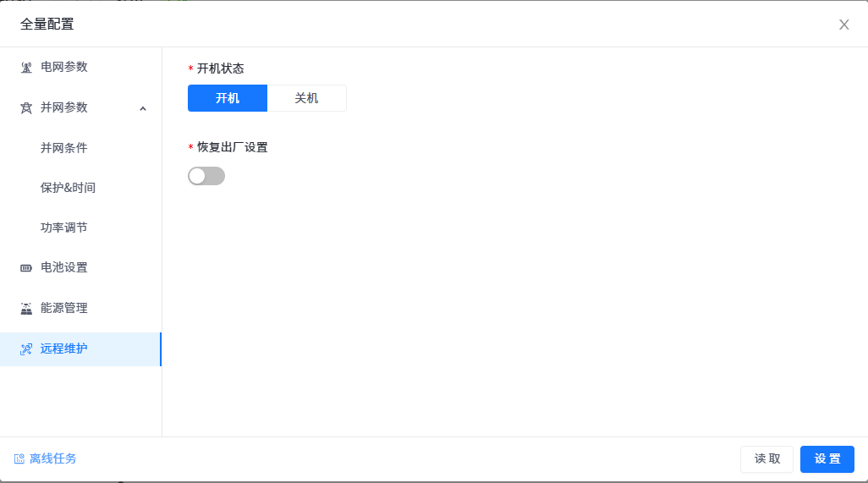Viewport: 868px width, 483px height.
Task: Open the 并网条件 submenu item
Action: (64, 148)
